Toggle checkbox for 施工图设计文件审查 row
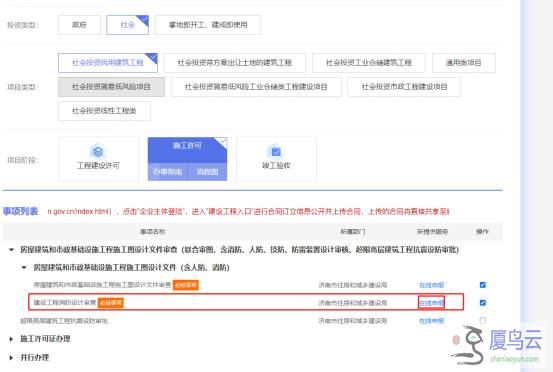 tap(483, 285)
